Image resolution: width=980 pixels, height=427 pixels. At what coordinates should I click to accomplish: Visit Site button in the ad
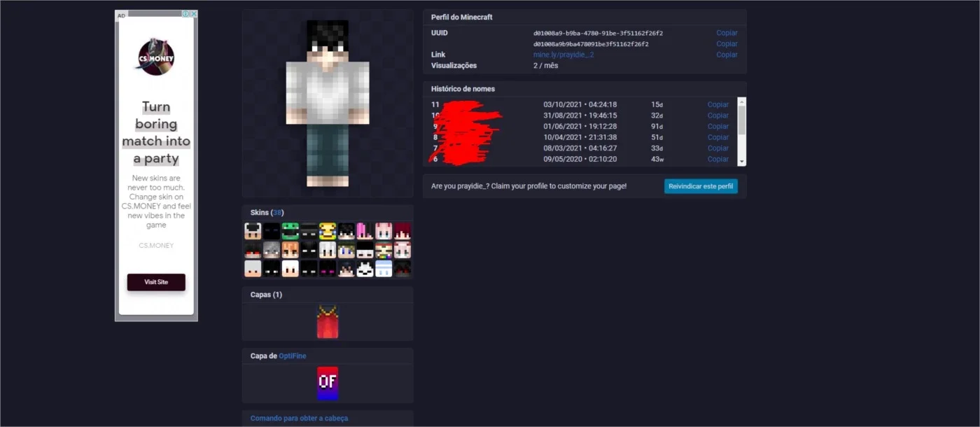click(156, 282)
